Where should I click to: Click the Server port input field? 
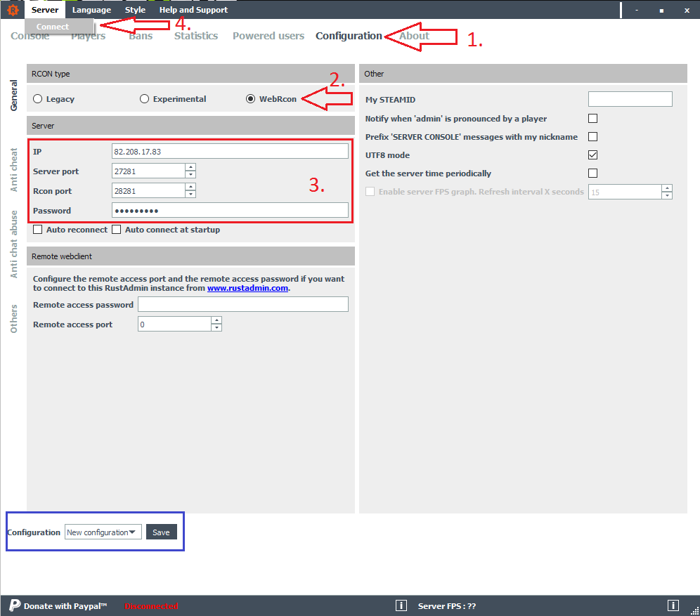149,171
